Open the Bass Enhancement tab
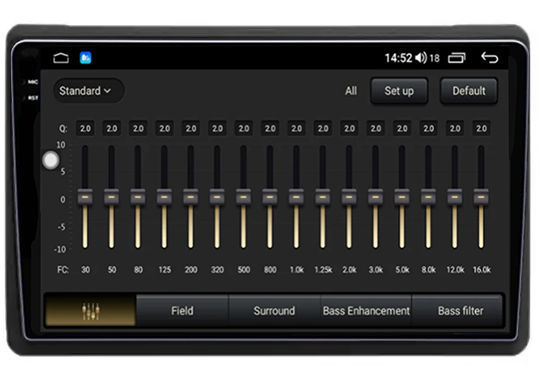The height and width of the screenshot is (373, 540). click(x=366, y=311)
